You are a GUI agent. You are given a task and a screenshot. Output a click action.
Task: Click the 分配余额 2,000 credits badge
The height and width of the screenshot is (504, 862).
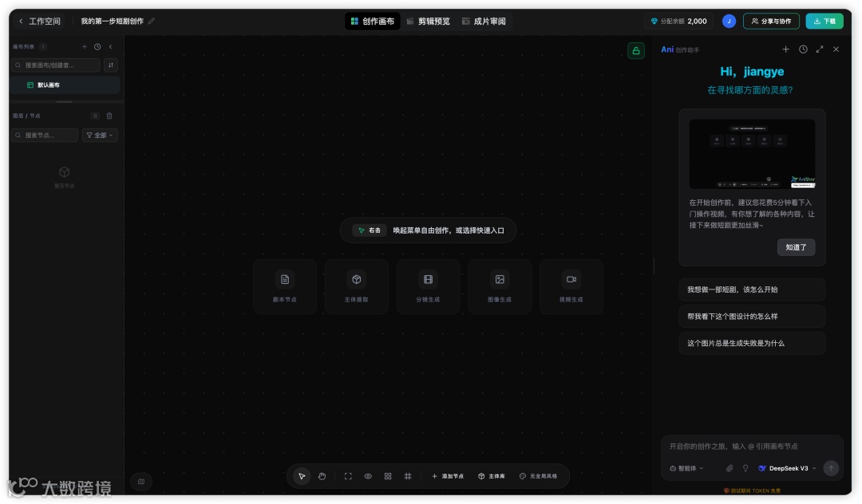(678, 21)
